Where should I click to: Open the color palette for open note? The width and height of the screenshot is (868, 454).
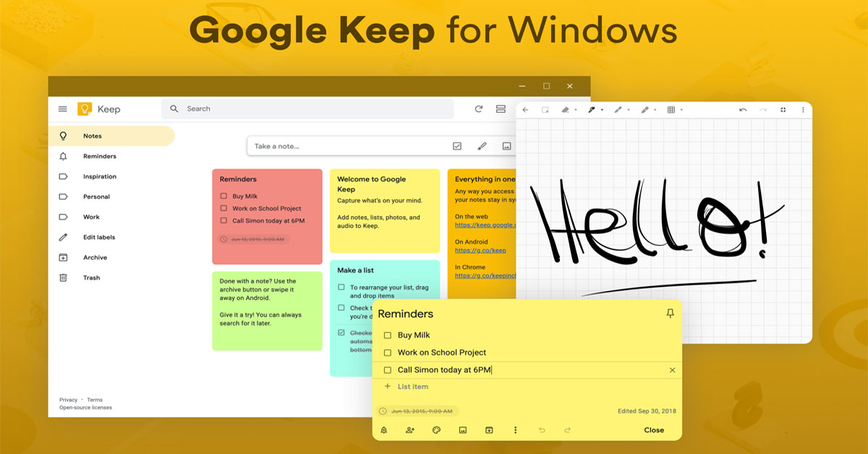(x=436, y=430)
